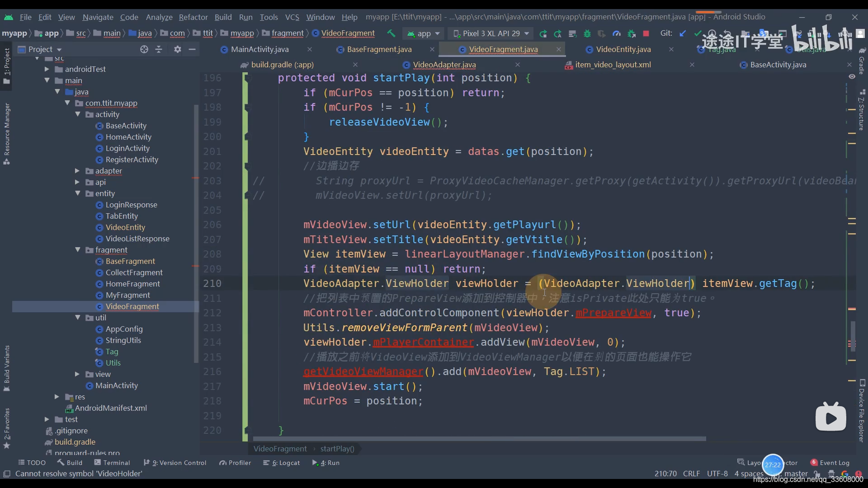This screenshot has width=868, height=488.
Task: Collapse the entity package
Action: coord(78,193)
